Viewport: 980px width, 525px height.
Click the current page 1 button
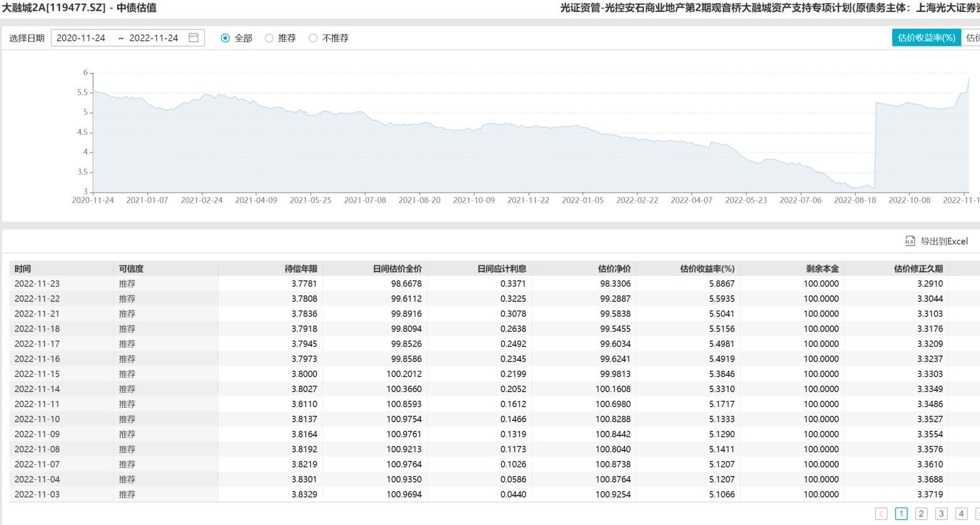pyautogui.click(x=901, y=514)
